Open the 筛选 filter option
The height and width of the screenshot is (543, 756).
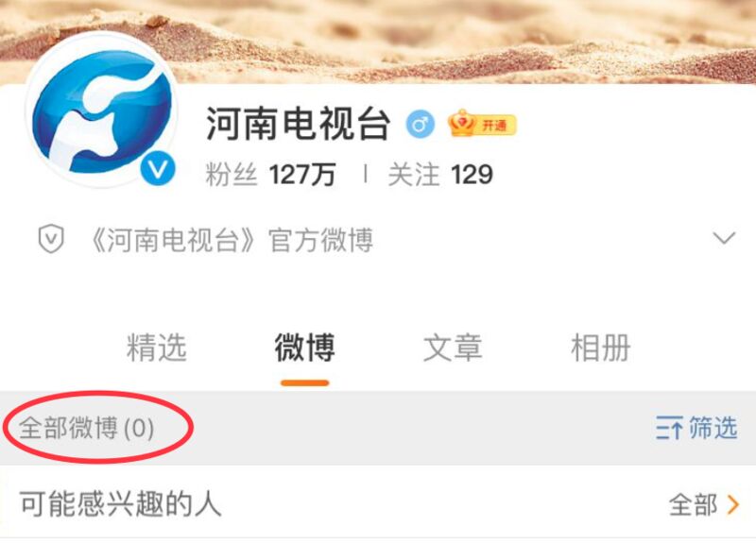click(713, 428)
